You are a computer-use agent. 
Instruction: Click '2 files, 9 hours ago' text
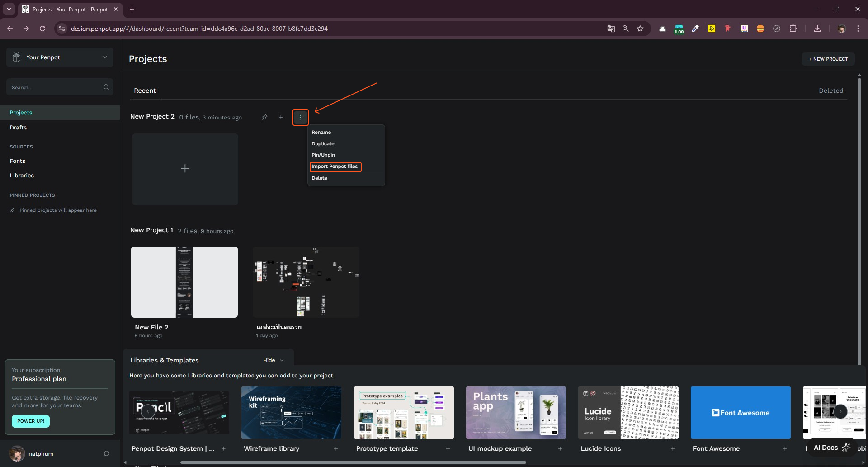click(206, 231)
